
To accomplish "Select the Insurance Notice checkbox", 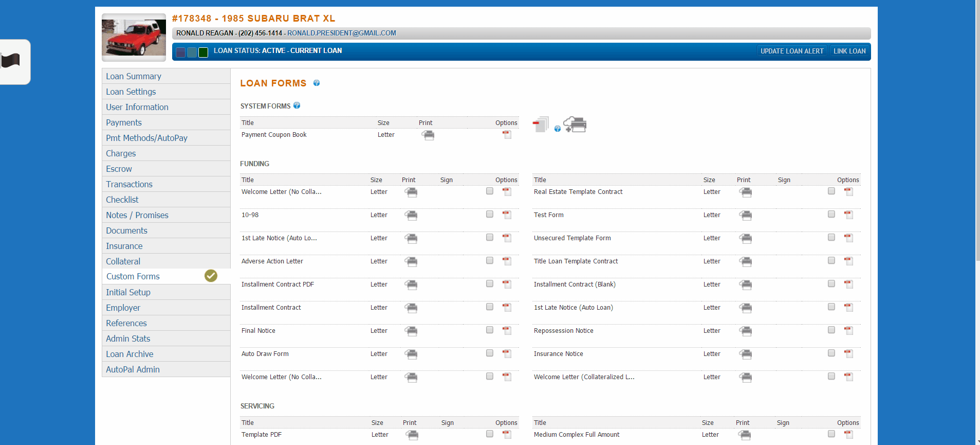I will coord(831,353).
